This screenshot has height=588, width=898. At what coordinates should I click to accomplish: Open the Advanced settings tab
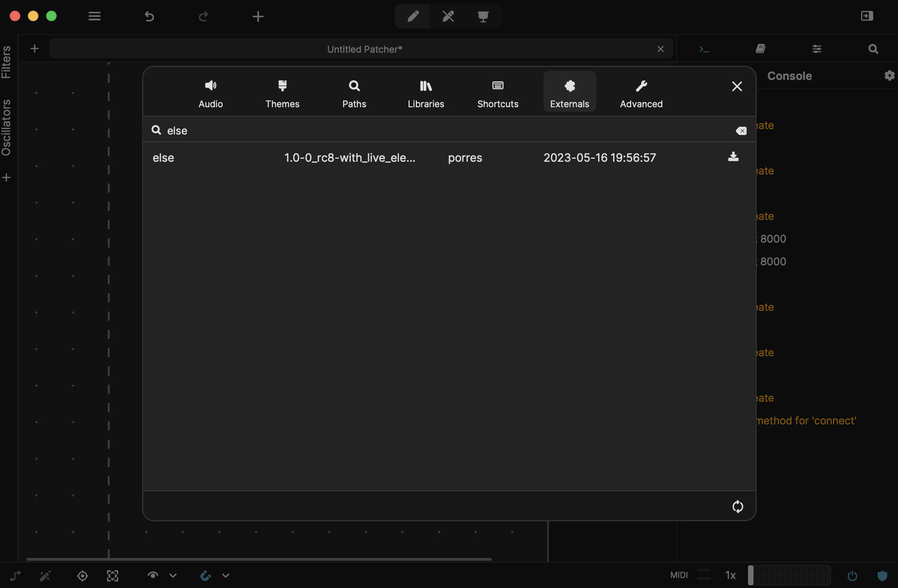click(x=641, y=92)
